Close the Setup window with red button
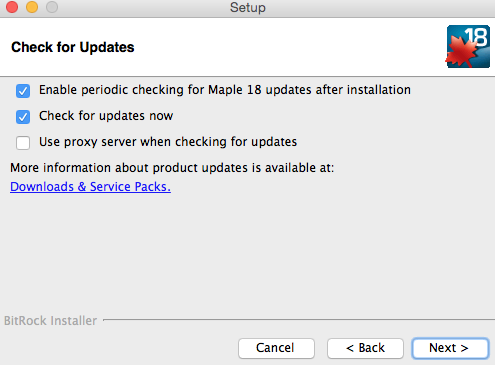This screenshot has height=365, width=495. click(12, 7)
